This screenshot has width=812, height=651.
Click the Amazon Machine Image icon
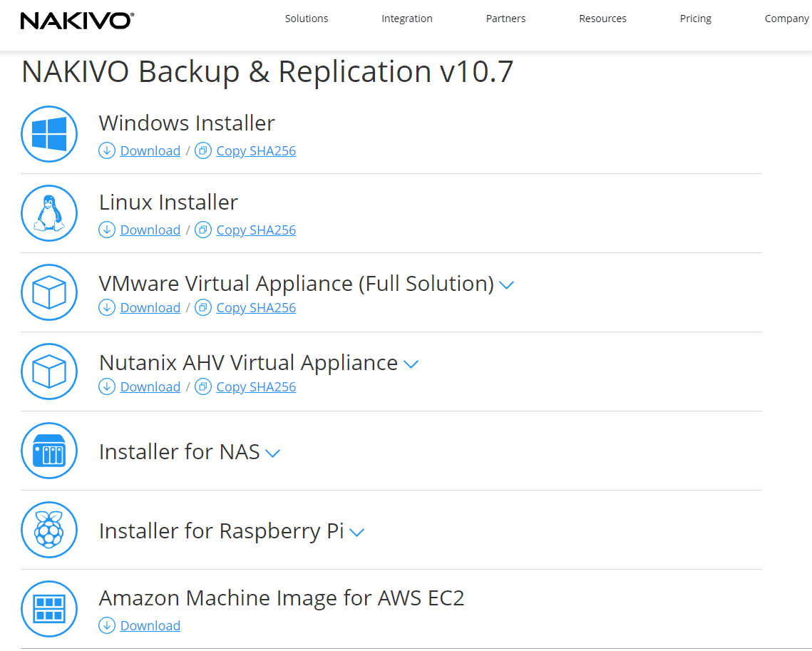[x=48, y=609]
